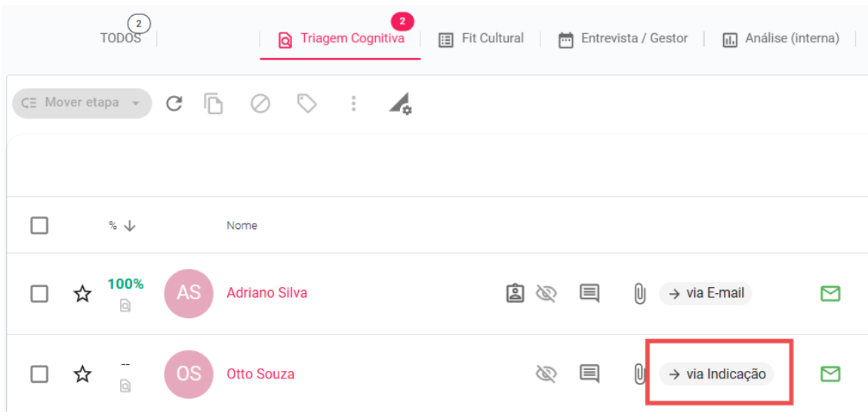Click the attachment paperclip for Adriano Silva
Image resolution: width=868 pixels, height=420 pixels.
click(x=639, y=294)
